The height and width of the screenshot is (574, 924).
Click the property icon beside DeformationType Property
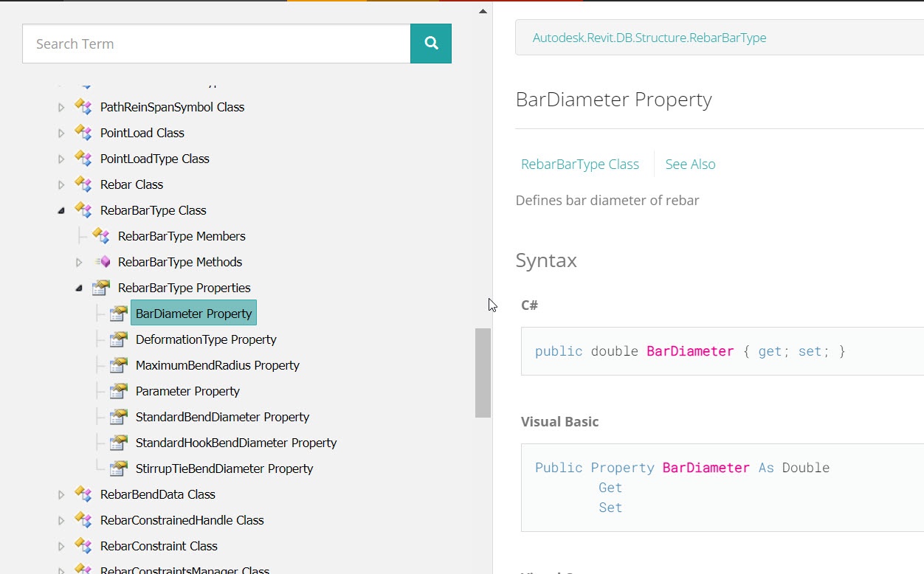[x=119, y=339]
